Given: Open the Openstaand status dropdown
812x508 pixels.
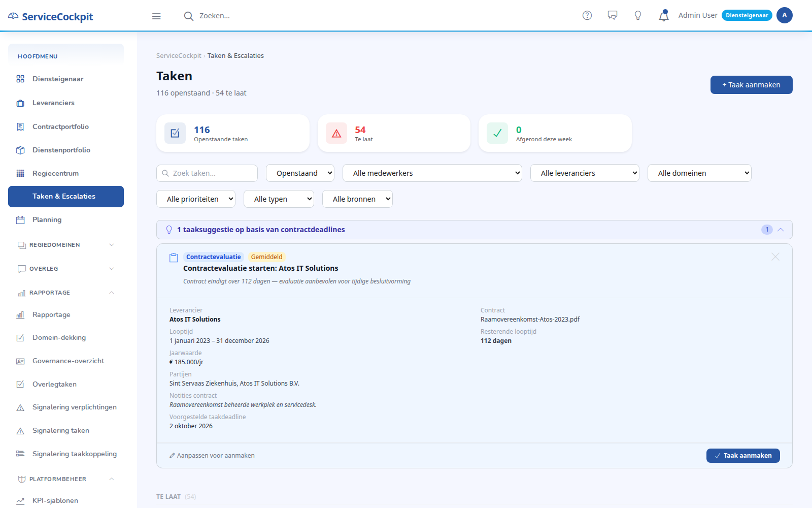Looking at the screenshot, I should click(300, 173).
